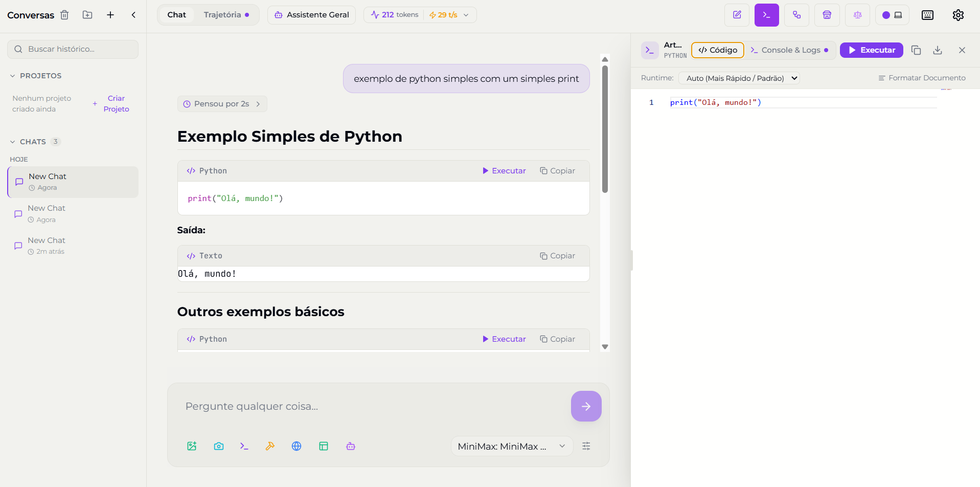Image resolution: width=980 pixels, height=487 pixels.
Task: Start a new conversation with the plus icon
Action: [110, 15]
